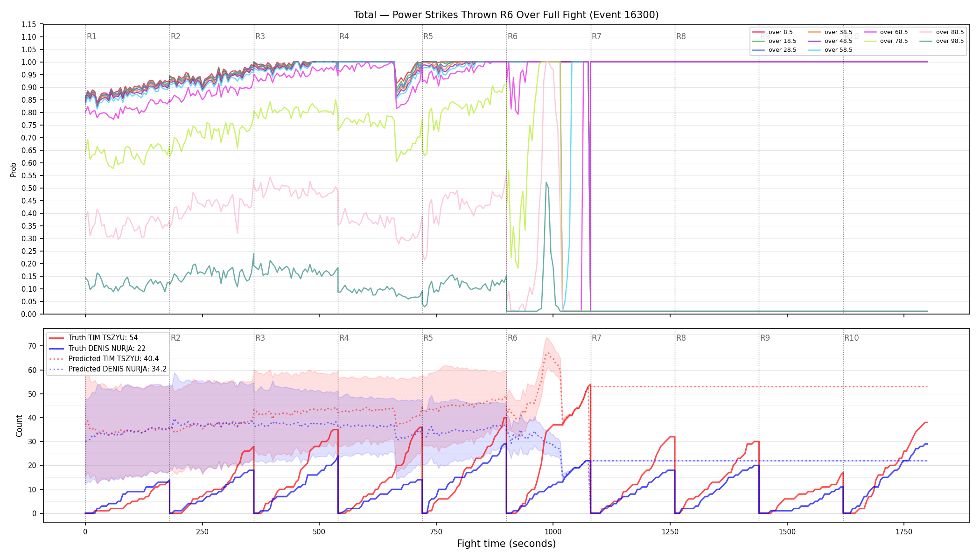Click the 'over 88.5' legend line swatch
980x560 pixels.
(926, 32)
